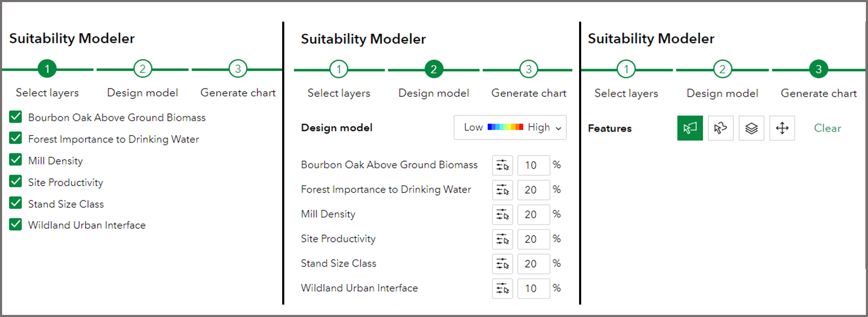Edit Bourbon Oak Above Ground Biomass weight field
The height and width of the screenshot is (317, 868).
click(x=534, y=165)
